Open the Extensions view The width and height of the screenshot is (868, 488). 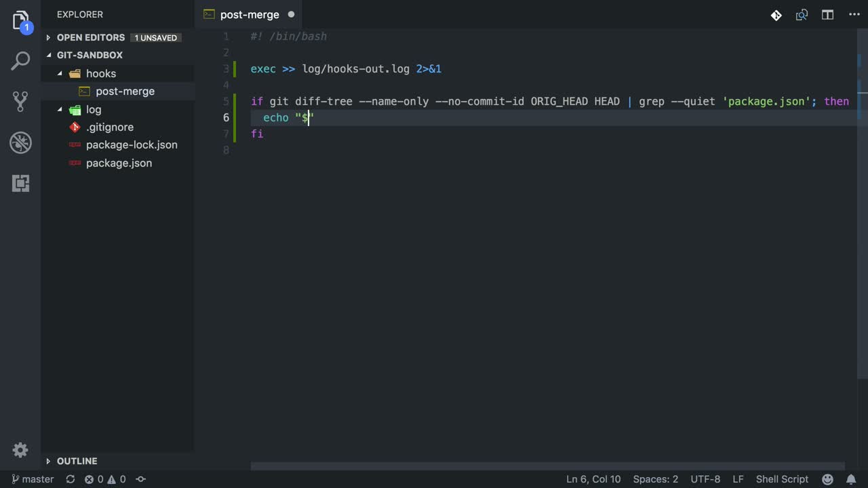(20, 183)
